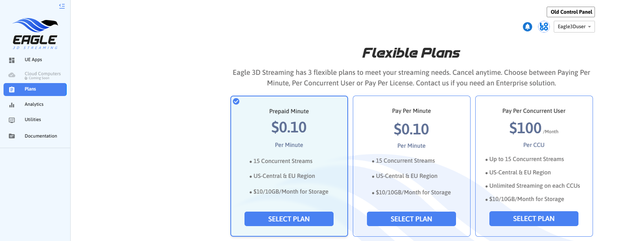Select the Pay Per Minute plan
Image resolution: width=644 pixels, height=241 pixels.
point(411,219)
